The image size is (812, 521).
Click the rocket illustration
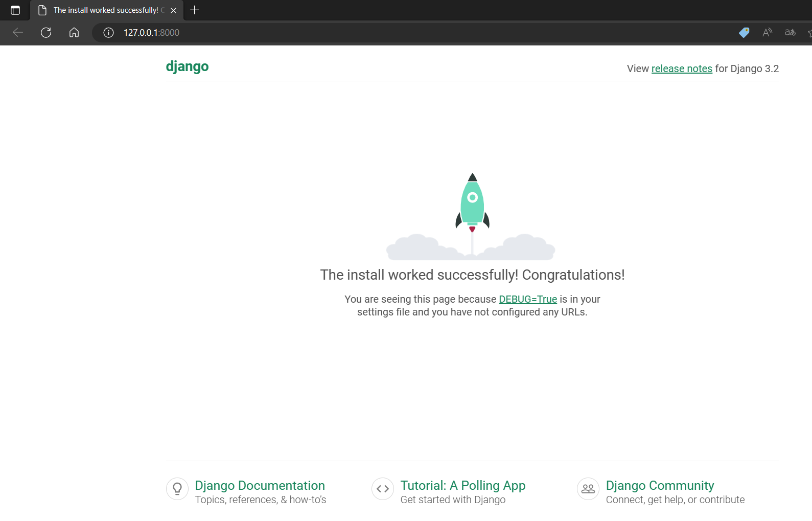coord(471,216)
